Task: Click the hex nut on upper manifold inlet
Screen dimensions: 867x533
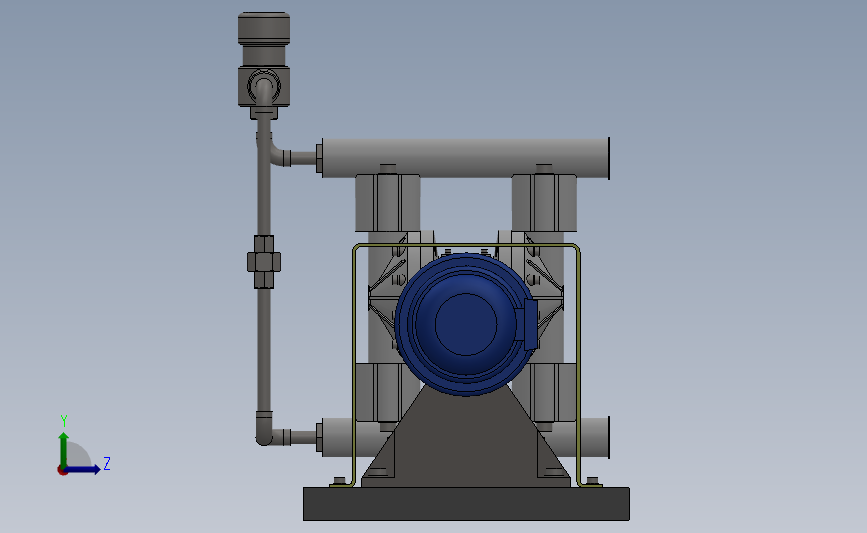Action: coord(319,158)
